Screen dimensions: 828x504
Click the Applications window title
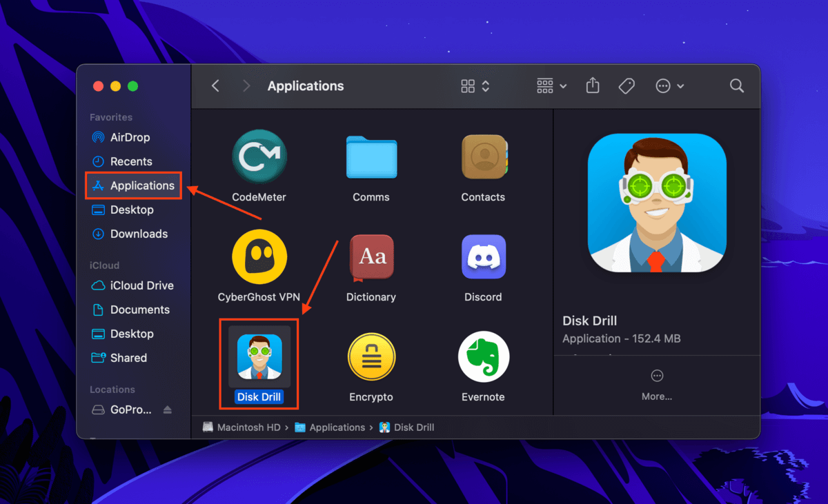click(306, 86)
